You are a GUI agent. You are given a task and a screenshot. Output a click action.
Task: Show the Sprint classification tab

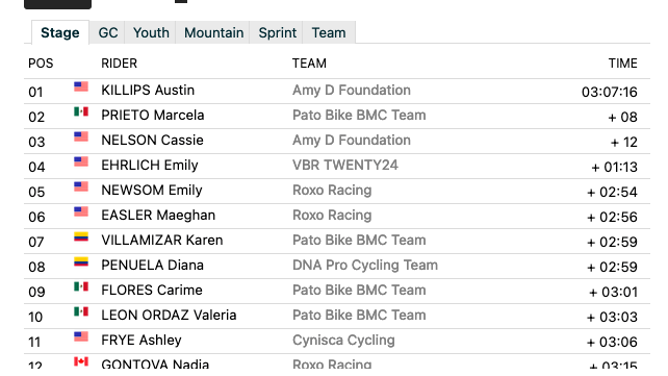click(277, 33)
